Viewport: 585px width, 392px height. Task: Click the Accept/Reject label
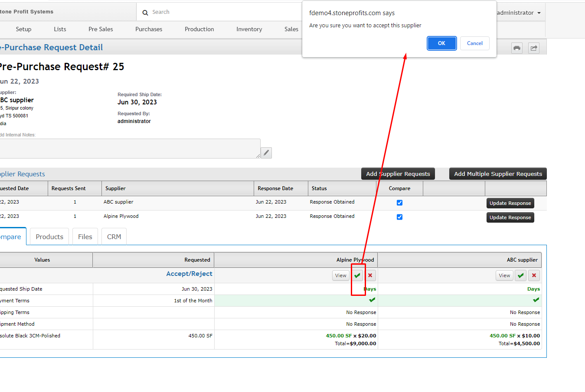189,274
